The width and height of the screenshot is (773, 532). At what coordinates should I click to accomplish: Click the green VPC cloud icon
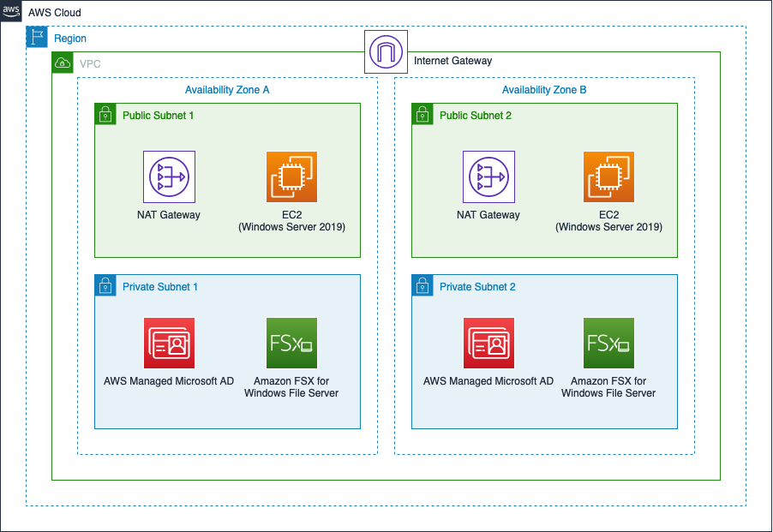click(62, 63)
